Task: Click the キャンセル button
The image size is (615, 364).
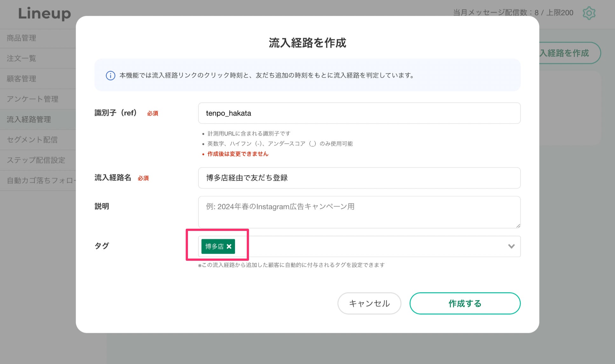Action: tap(369, 303)
